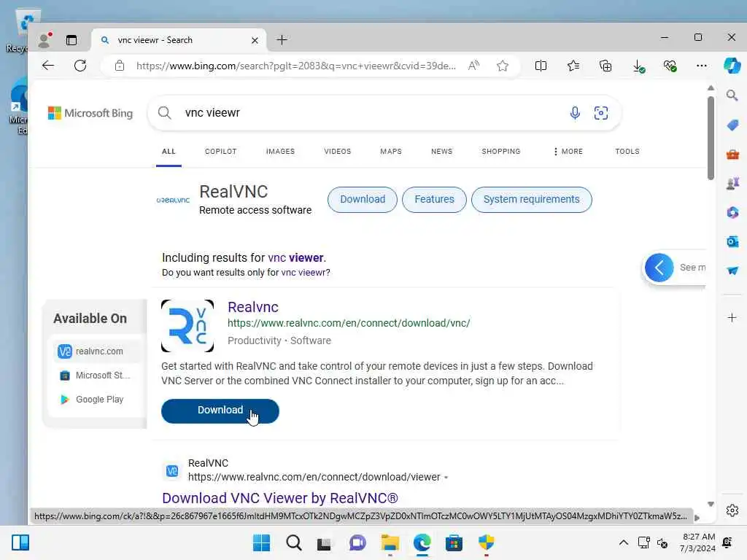
Task: Open the tab actions menu icon
Action: [71, 40]
